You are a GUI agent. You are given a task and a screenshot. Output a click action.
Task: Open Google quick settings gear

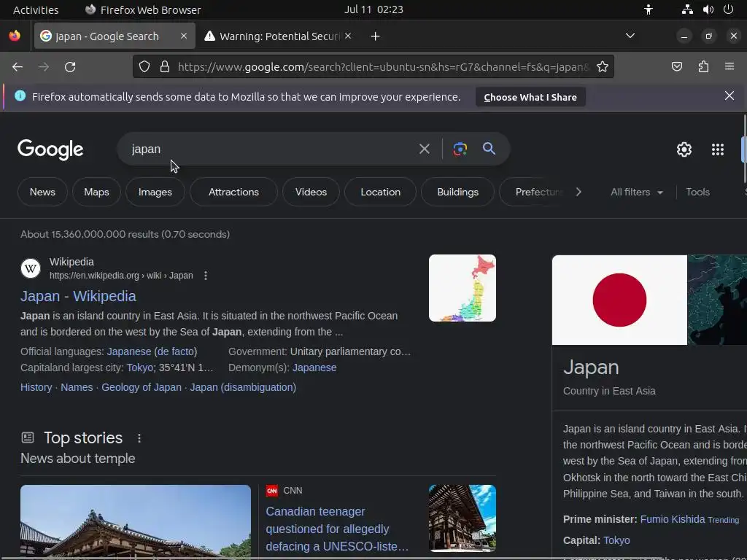(x=684, y=149)
